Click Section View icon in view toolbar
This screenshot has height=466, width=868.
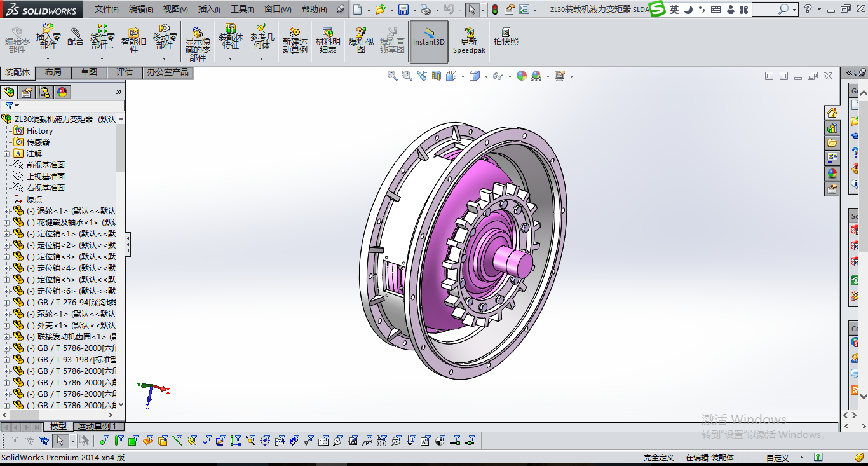[437, 76]
